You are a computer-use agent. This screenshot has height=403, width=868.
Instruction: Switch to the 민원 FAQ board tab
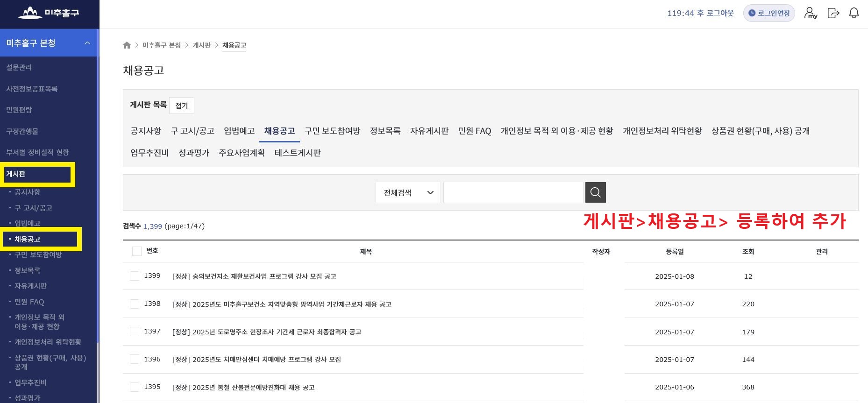(x=474, y=131)
